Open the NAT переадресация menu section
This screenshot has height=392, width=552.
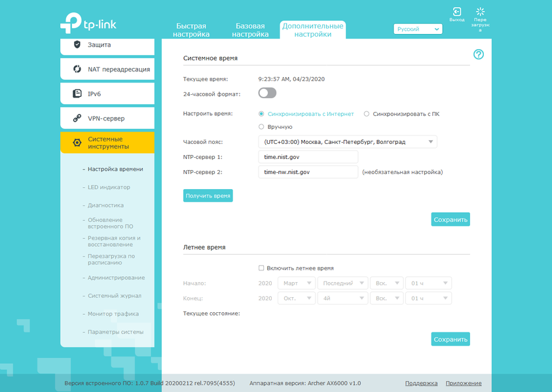click(x=107, y=69)
